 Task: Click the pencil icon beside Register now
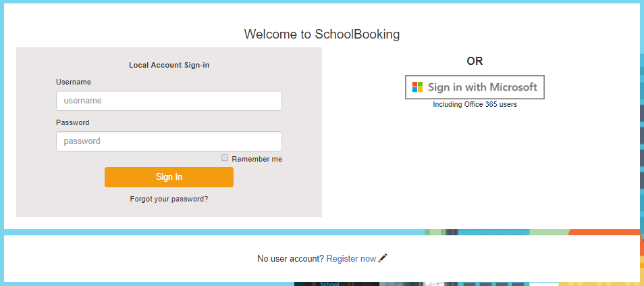click(x=383, y=258)
